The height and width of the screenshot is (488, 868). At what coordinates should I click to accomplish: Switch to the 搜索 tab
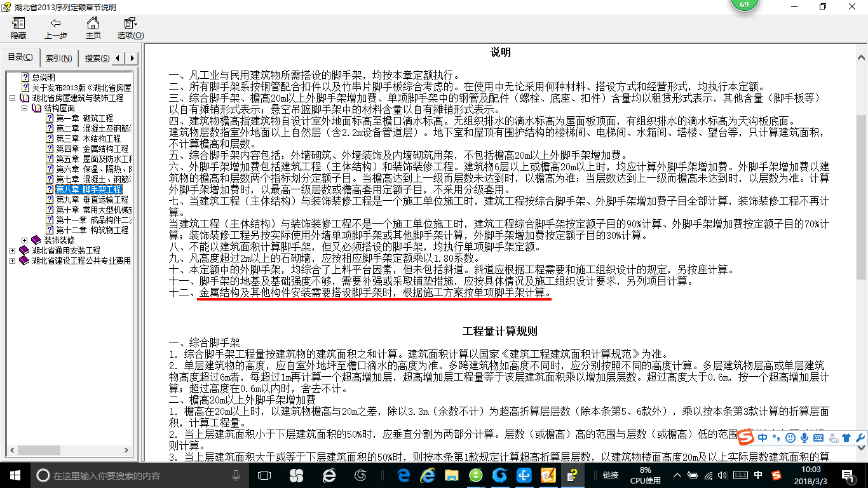click(x=96, y=57)
